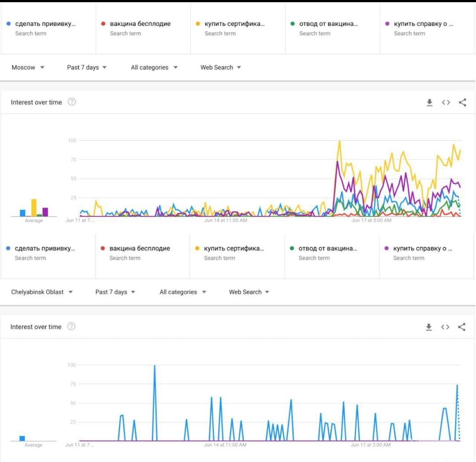Download the Chelyabinsk interest over time chart

pos(428,327)
